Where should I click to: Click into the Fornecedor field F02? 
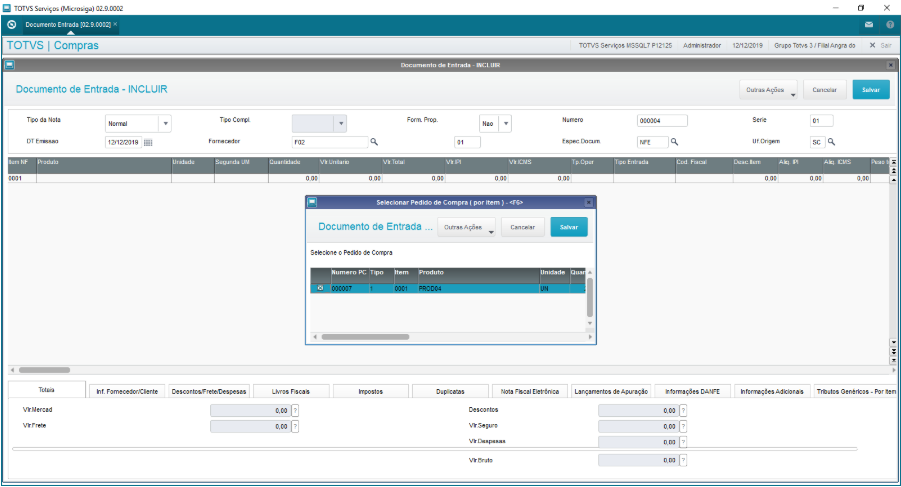click(x=330, y=142)
